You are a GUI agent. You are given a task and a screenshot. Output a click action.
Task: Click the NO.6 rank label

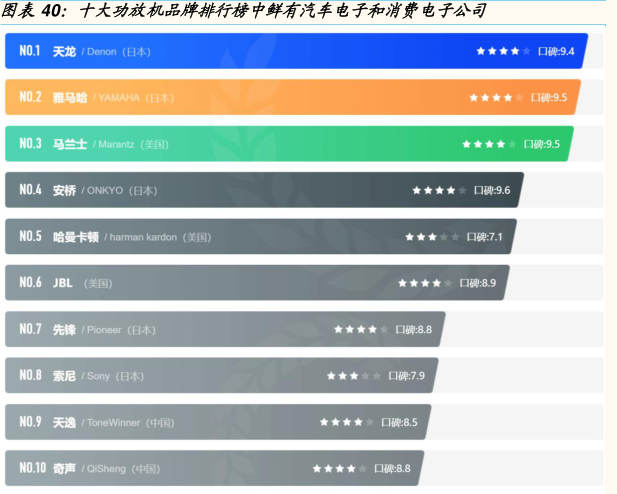pyautogui.click(x=30, y=282)
